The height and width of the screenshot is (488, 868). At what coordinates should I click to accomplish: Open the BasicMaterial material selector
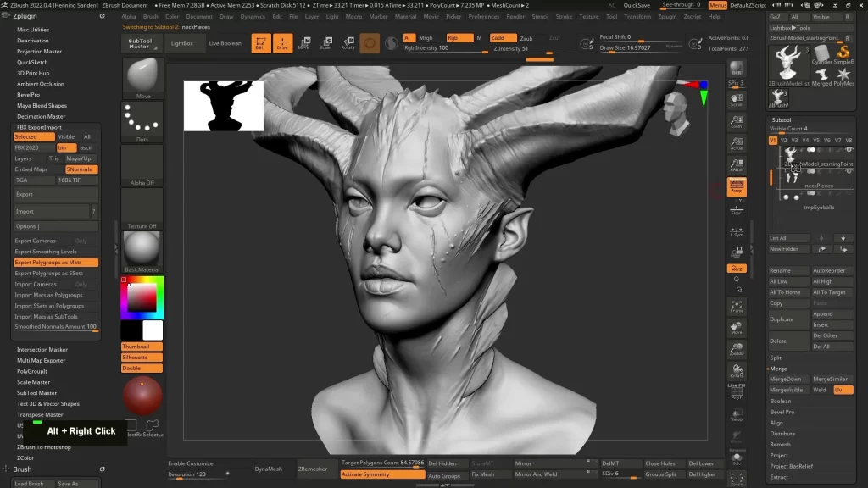tap(142, 251)
